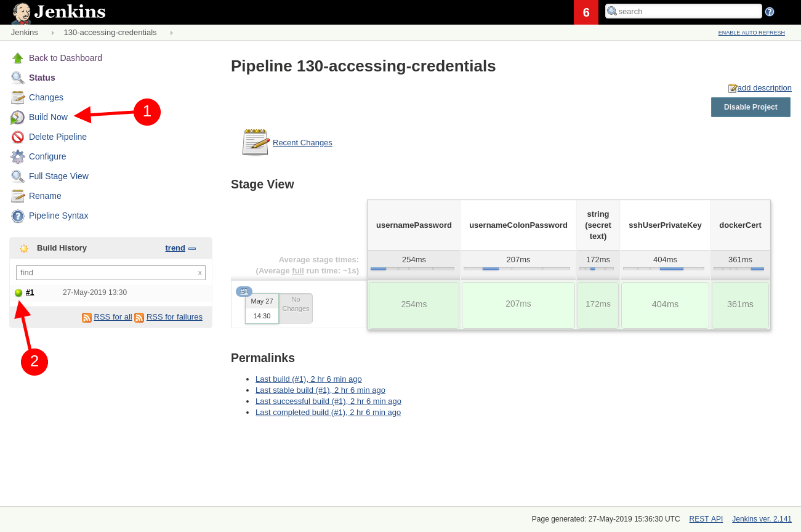Click the add description edit icon
The image size is (801, 532).
click(x=733, y=88)
